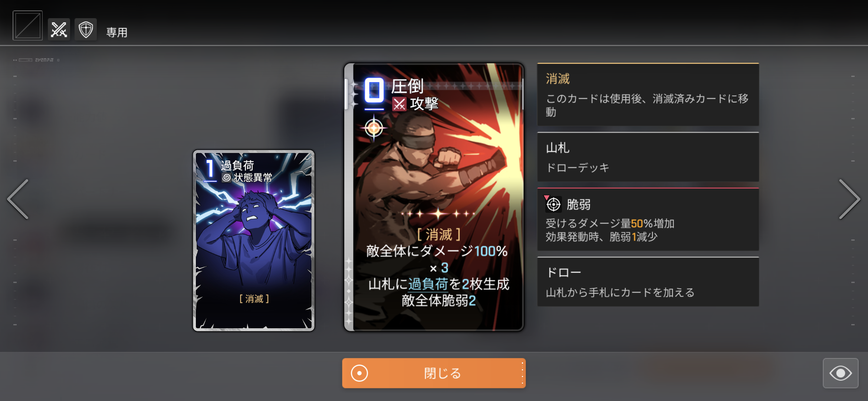Tap the 圧倒 attack card artwork

[x=434, y=197]
